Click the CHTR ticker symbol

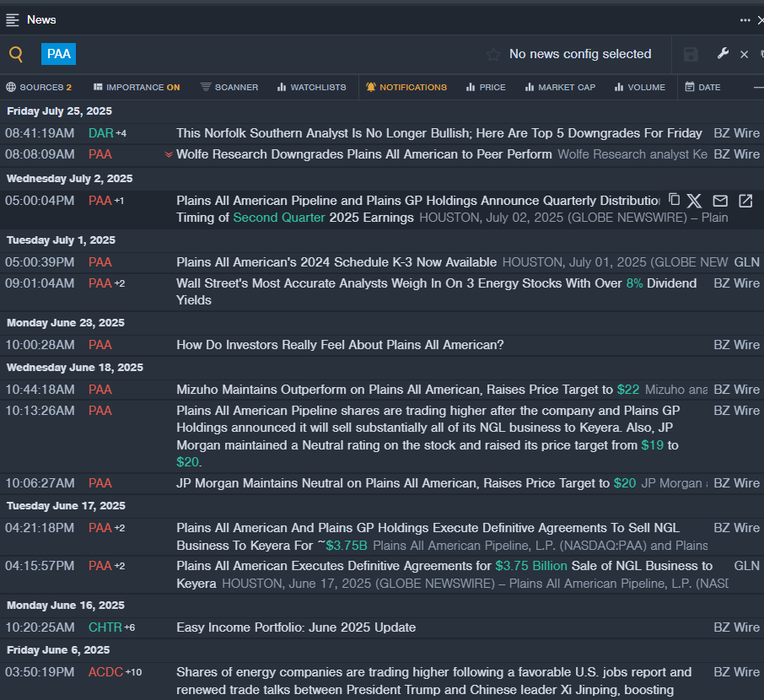pos(105,627)
